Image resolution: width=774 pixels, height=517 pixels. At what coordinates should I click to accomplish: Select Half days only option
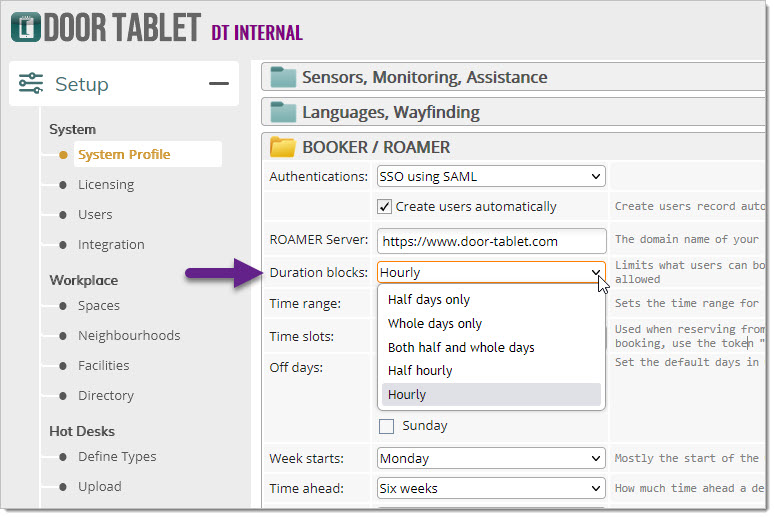click(x=429, y=300)
